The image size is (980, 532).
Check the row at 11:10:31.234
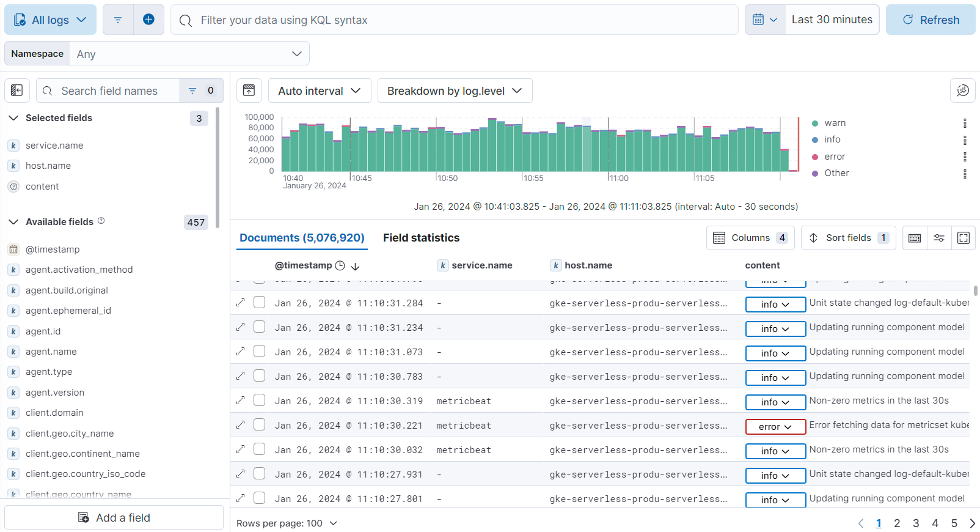(260, 327)
